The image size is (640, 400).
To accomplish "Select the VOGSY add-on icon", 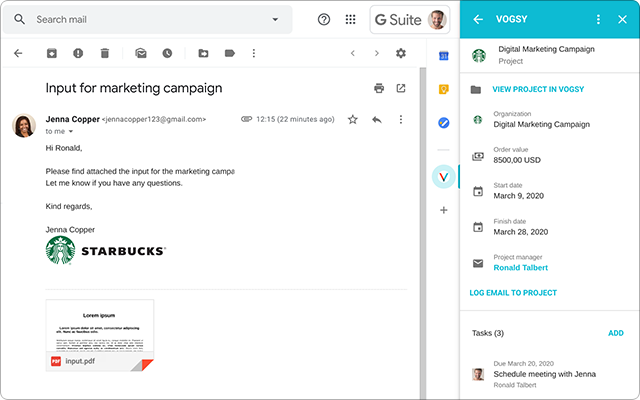I will coord(444,177).
